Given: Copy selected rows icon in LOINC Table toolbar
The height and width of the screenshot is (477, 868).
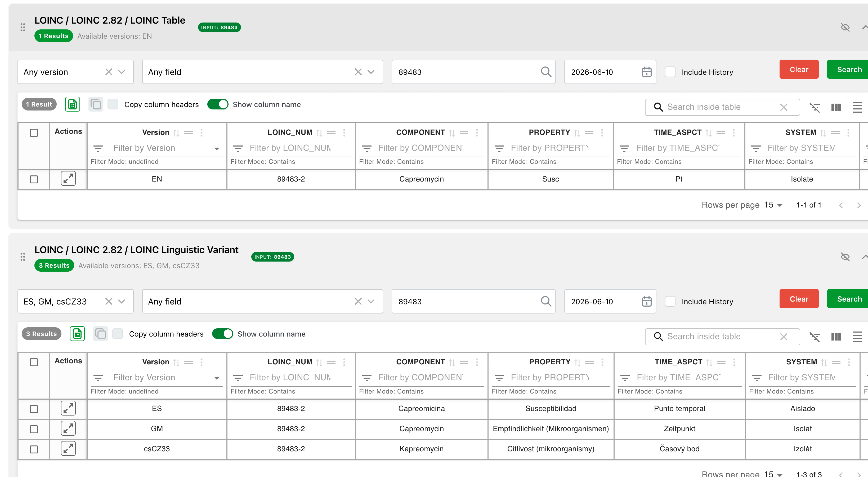Looking at the screenshot, I should [96, 104].
